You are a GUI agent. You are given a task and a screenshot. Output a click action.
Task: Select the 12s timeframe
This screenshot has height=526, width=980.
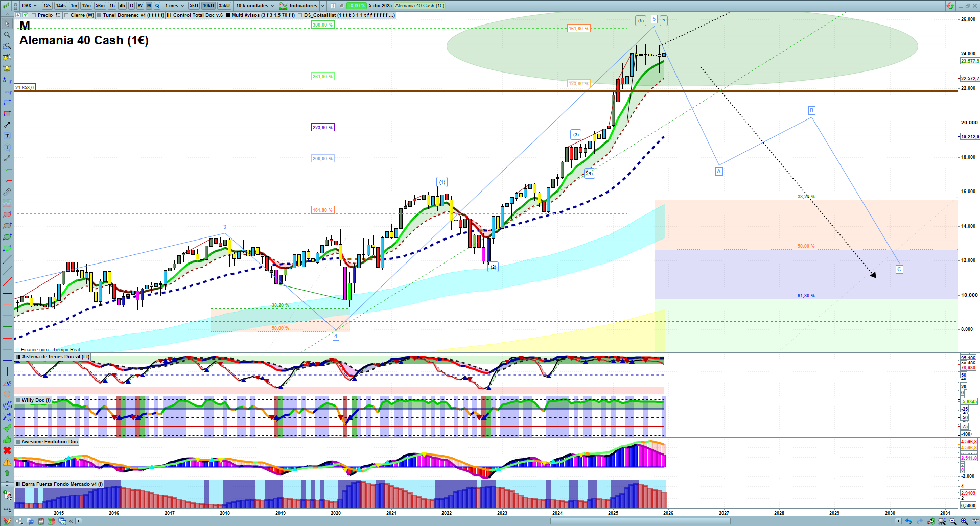pyautogui.click(x=48, y=6)
